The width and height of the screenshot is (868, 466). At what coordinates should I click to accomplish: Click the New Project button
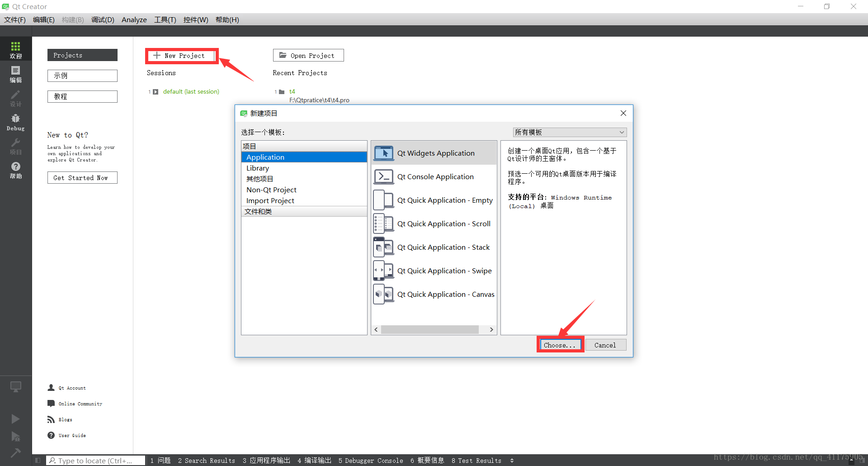tap(182, 56)
